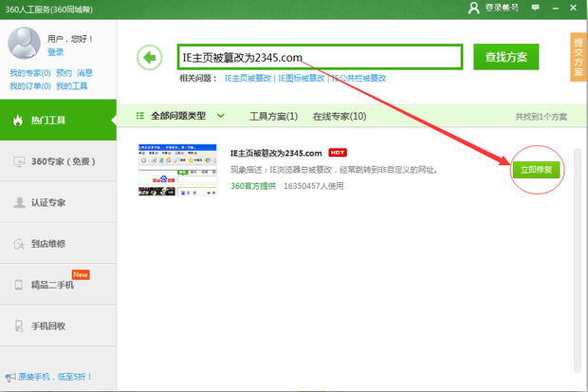Switch to 在线专家(10) tab
The image size is (588, 392).
(340, 117)
